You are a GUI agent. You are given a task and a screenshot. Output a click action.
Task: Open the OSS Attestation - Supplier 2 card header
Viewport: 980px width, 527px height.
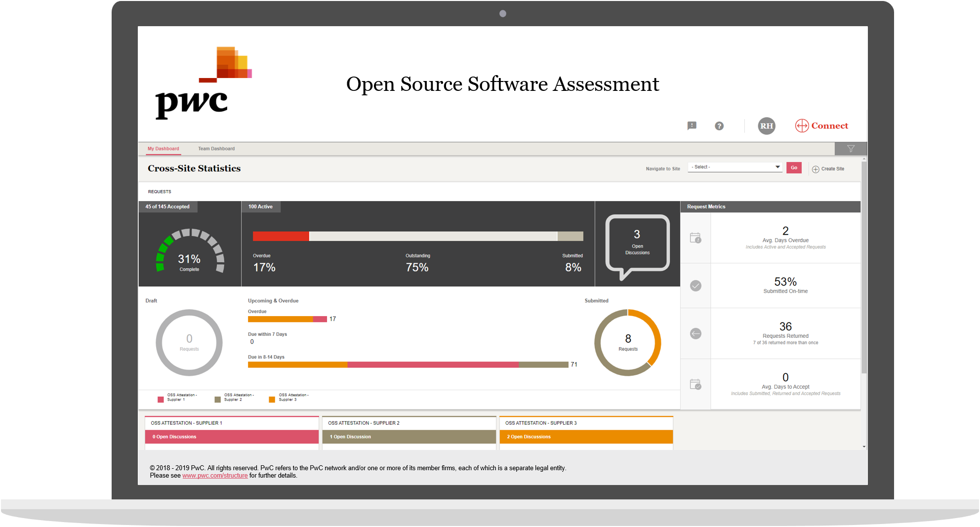(409, 423)
